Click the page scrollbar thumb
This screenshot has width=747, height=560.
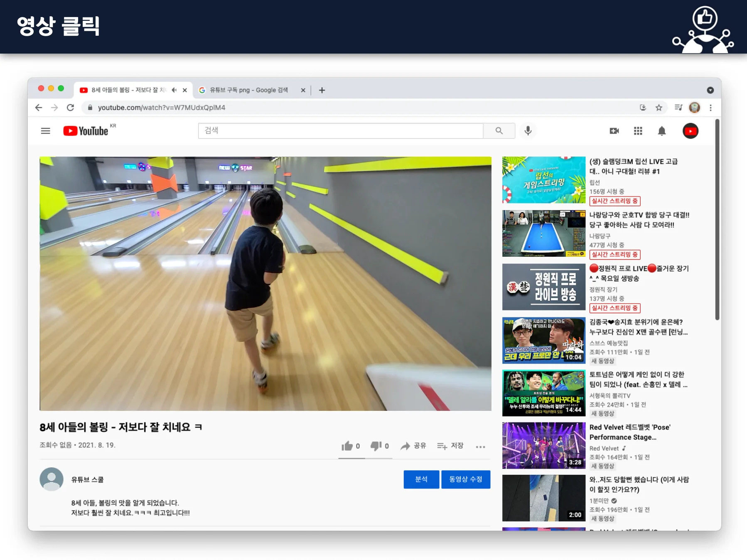(717, 220)
